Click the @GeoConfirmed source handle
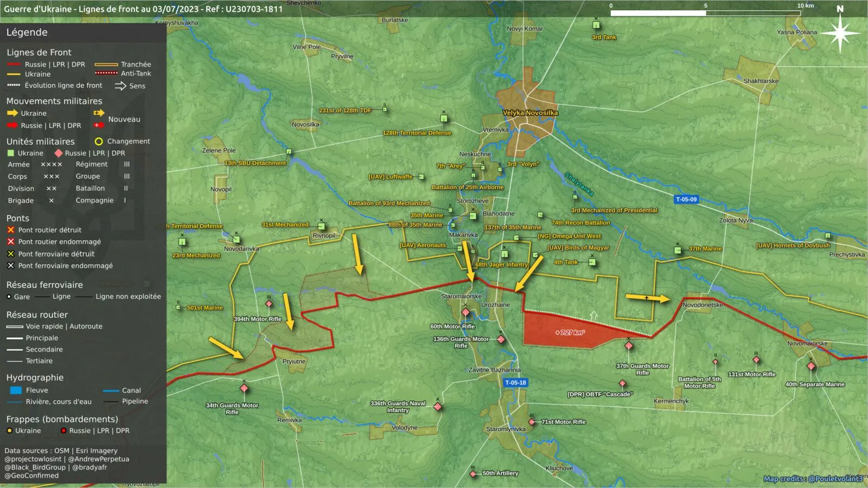This screenshot has width=868, height=488. click(31, 476)
